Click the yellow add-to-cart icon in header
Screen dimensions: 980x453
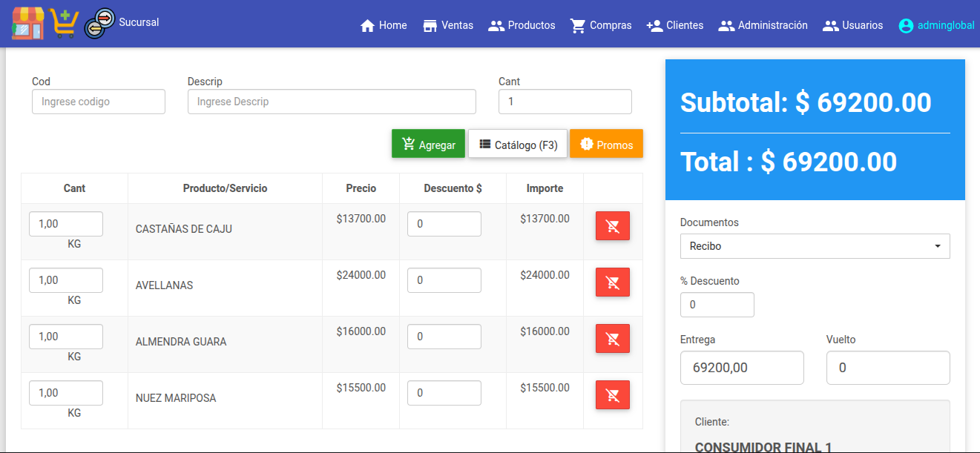pos(65,23)
